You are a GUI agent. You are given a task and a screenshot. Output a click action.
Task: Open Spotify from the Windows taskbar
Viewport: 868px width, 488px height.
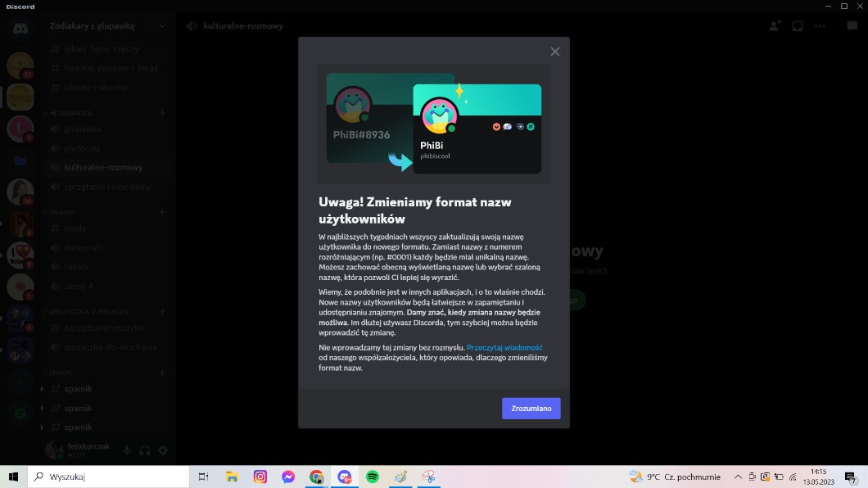coord(373,477)
